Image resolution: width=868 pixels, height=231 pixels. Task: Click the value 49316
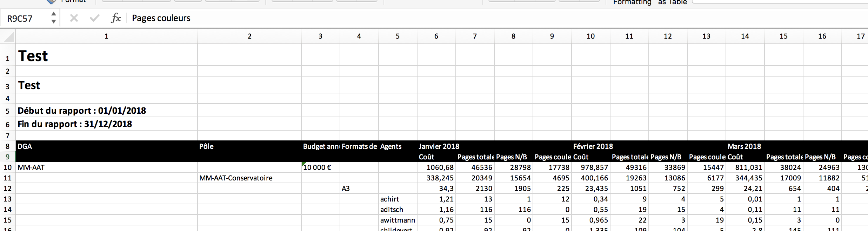pos(629,167)
